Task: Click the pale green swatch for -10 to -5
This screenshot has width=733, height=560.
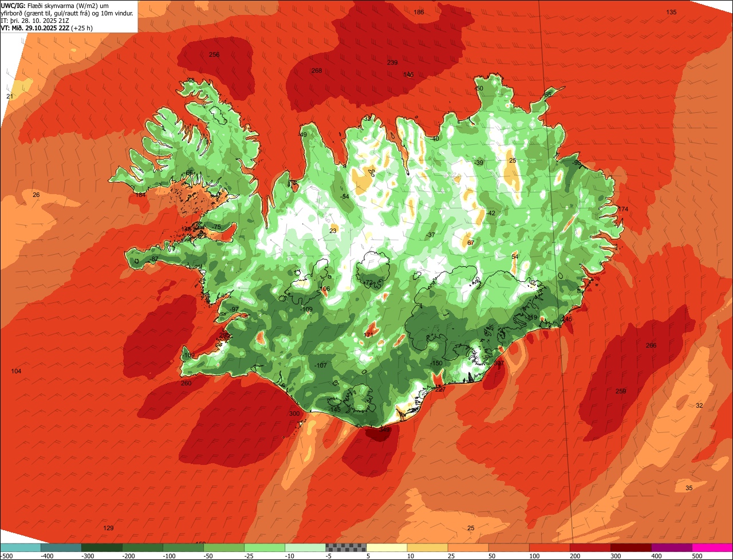Action: (305, 547)
